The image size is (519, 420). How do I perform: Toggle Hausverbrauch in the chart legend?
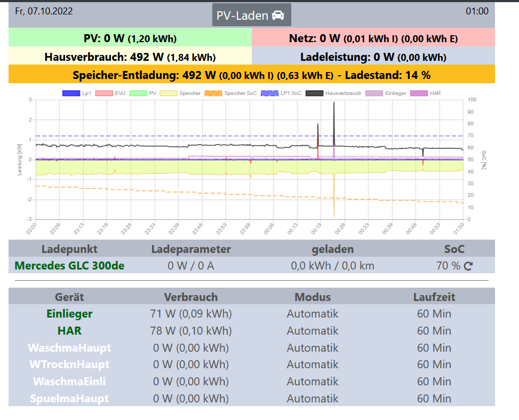pos(338,93)
